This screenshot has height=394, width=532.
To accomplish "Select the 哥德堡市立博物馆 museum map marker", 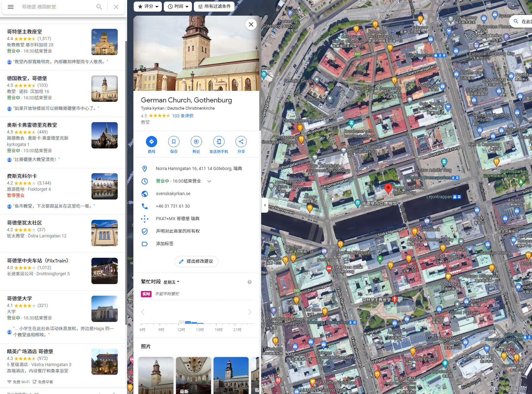I will point(358,203).
